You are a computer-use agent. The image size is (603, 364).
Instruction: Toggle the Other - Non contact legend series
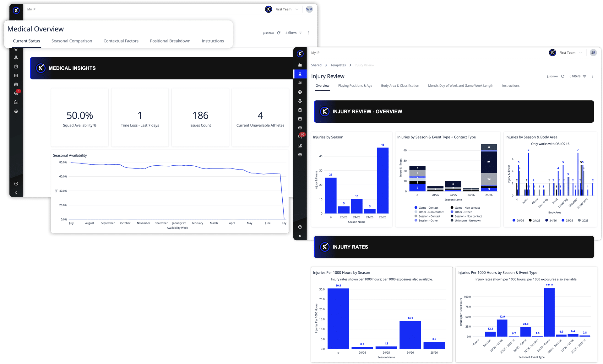tap(429, 212)
